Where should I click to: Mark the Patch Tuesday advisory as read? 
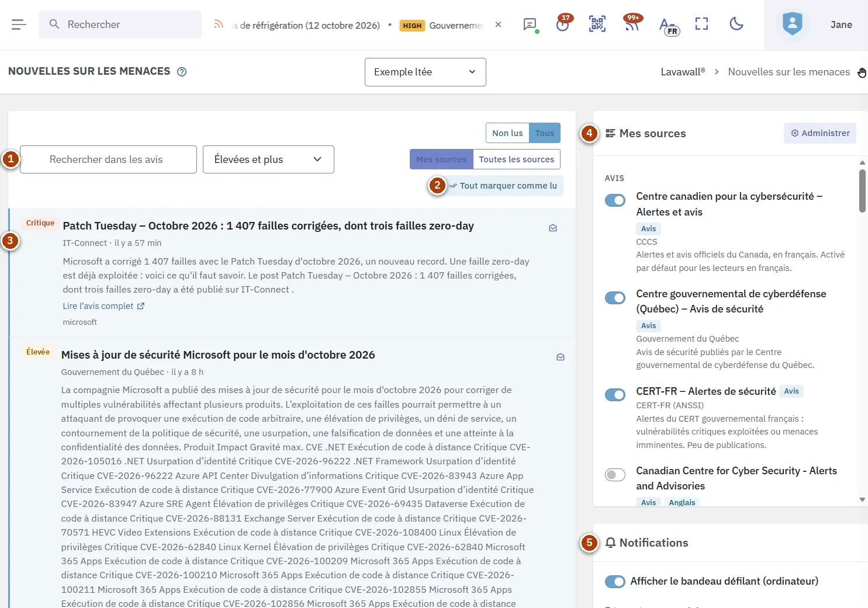click(553, 228)
